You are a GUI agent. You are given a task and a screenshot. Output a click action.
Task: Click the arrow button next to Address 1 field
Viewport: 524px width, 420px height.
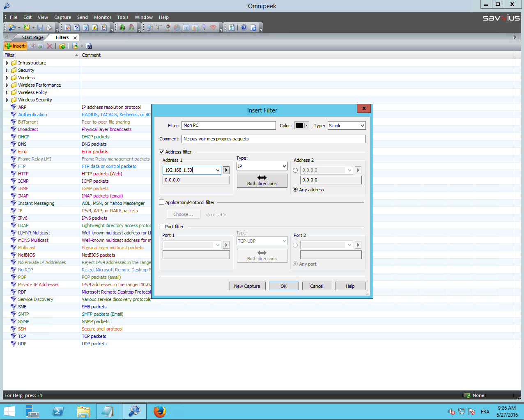point(226,170)
